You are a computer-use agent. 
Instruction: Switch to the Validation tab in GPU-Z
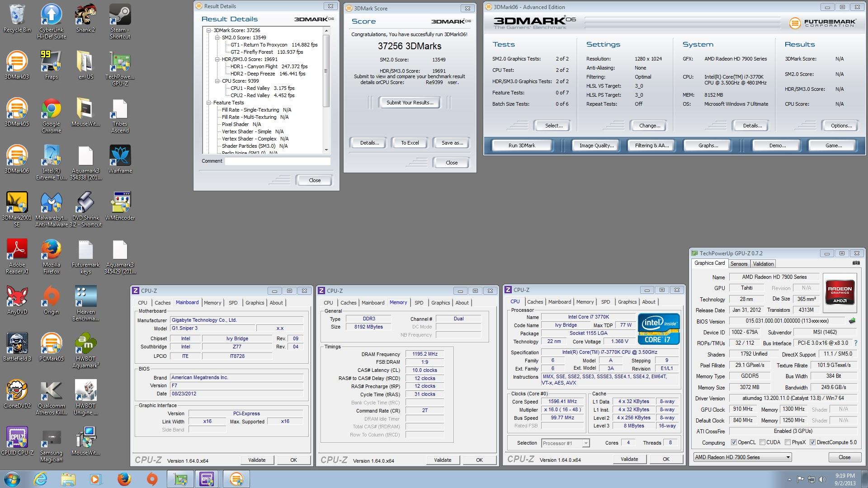pos(763,264)
